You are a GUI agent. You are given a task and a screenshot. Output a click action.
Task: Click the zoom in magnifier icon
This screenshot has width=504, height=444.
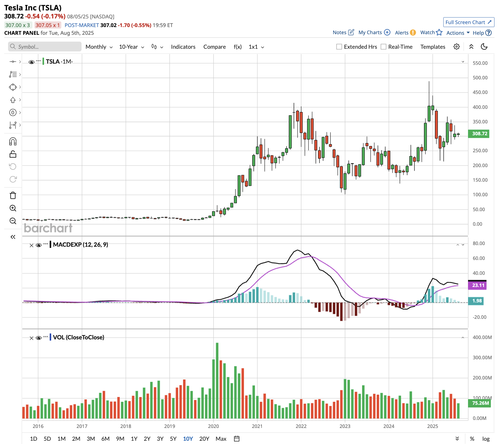point(13,208)
